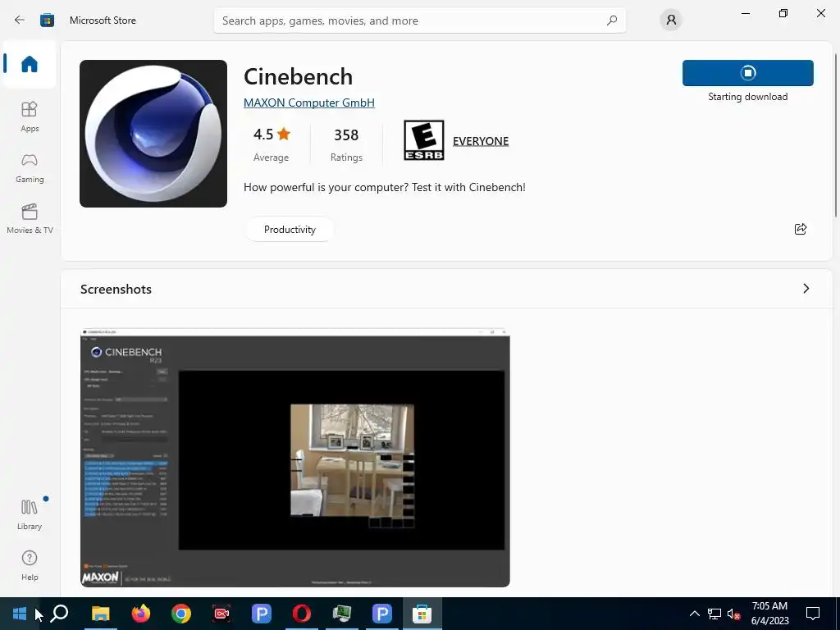Open File Explorer from taskbar

(x=100, y=614)
